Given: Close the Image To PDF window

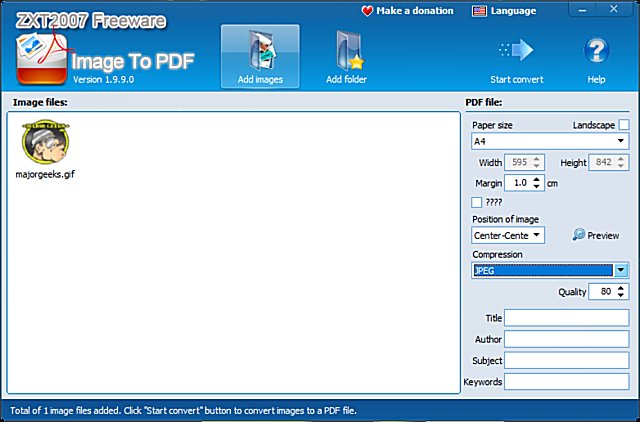Looking at the screenshot, I should tap(614, 9).
